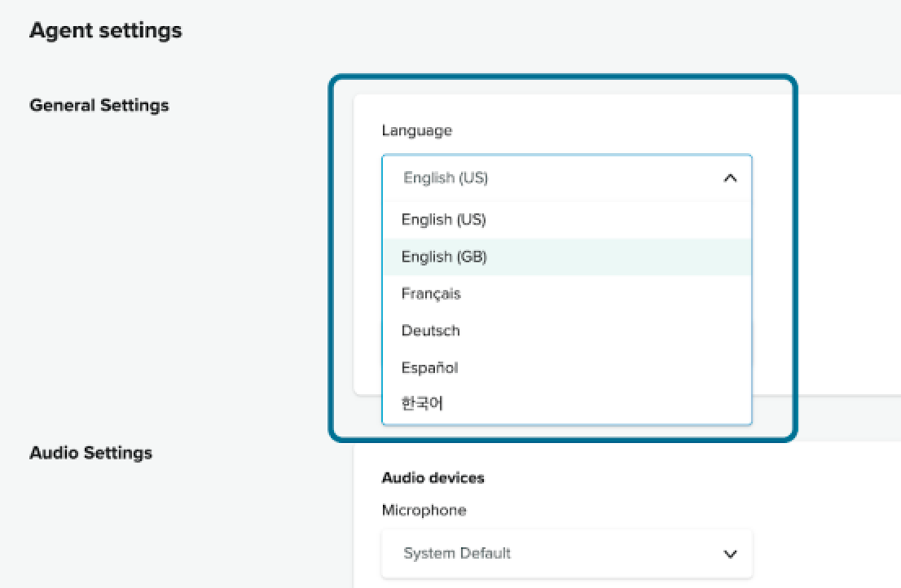Choose English (US) from the language list
901x588 pixels.
[443, 220]
